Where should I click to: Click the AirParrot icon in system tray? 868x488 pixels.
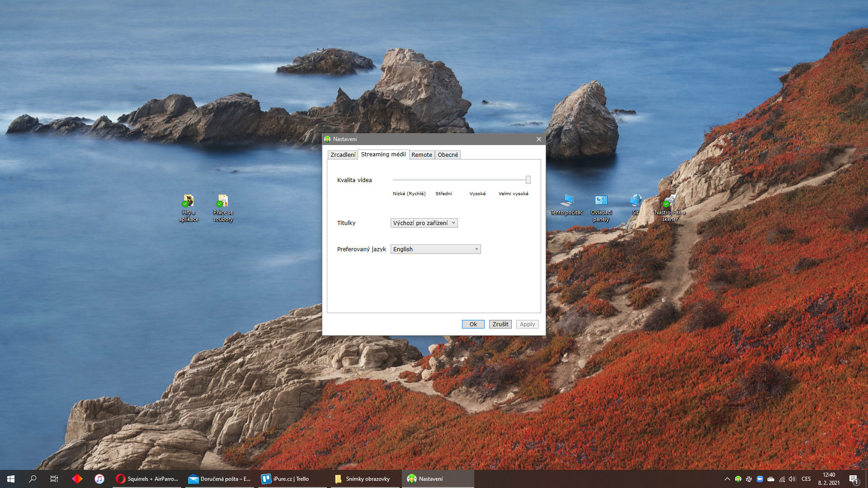click(738, 479)
